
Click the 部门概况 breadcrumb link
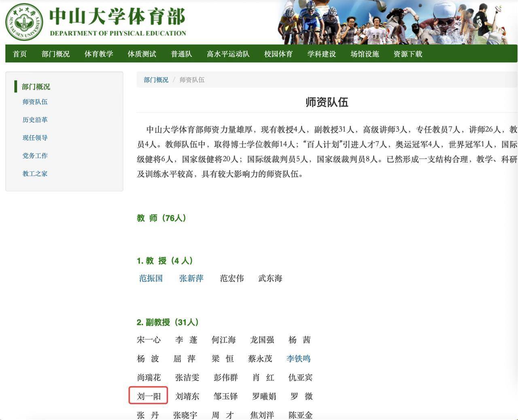[155, 80]
